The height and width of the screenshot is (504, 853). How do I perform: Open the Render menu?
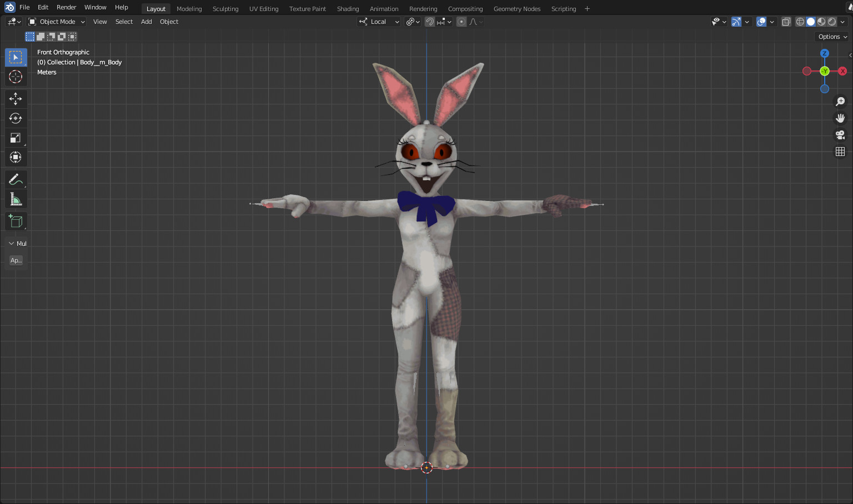(x=66, y=7)
